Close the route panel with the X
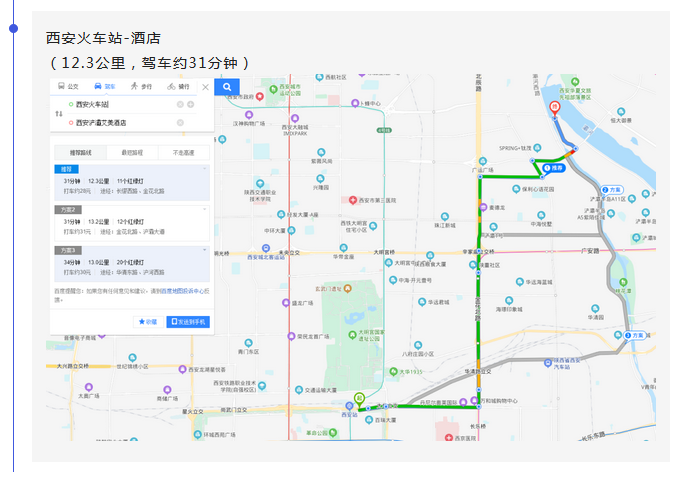The image size is (680, 478). tap(206, 87)
